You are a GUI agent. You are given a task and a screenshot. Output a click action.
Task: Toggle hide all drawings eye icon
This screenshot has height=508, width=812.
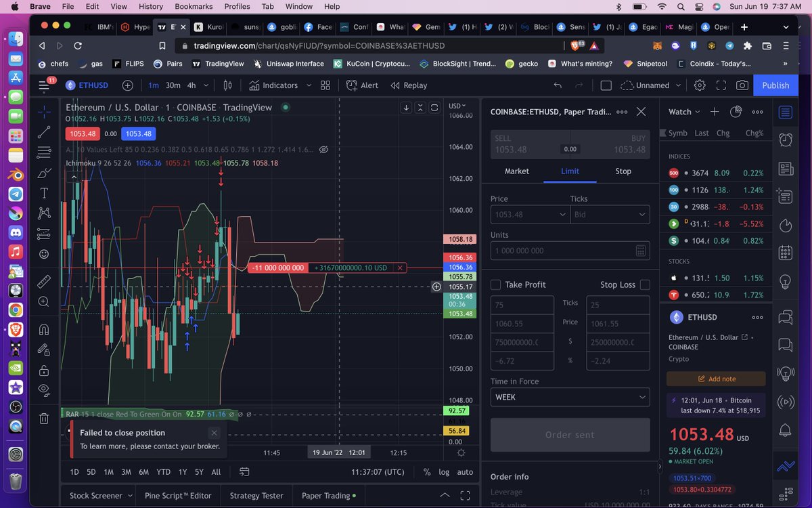[x=44, y=389]
